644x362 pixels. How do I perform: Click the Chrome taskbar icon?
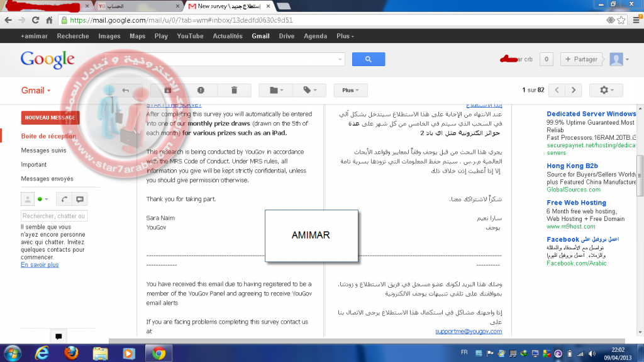point(158,353)
